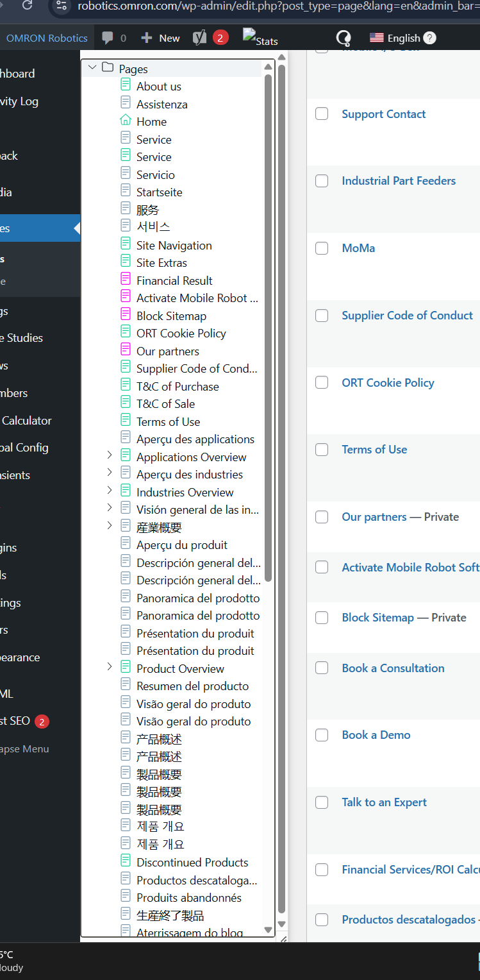Image resolution: width=480 pixels, height=980 pixels.
Task: Select the Terms of Use row checkbox
Action: coord(322,450)
